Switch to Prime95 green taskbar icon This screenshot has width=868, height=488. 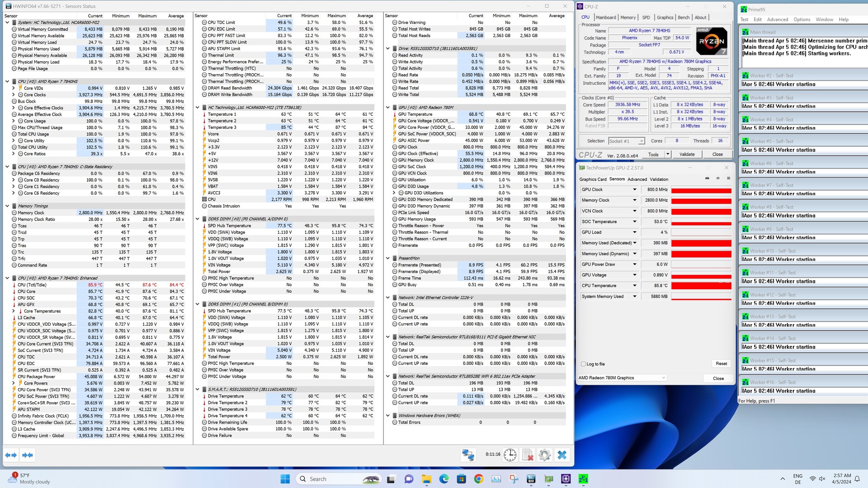(583, 479)
